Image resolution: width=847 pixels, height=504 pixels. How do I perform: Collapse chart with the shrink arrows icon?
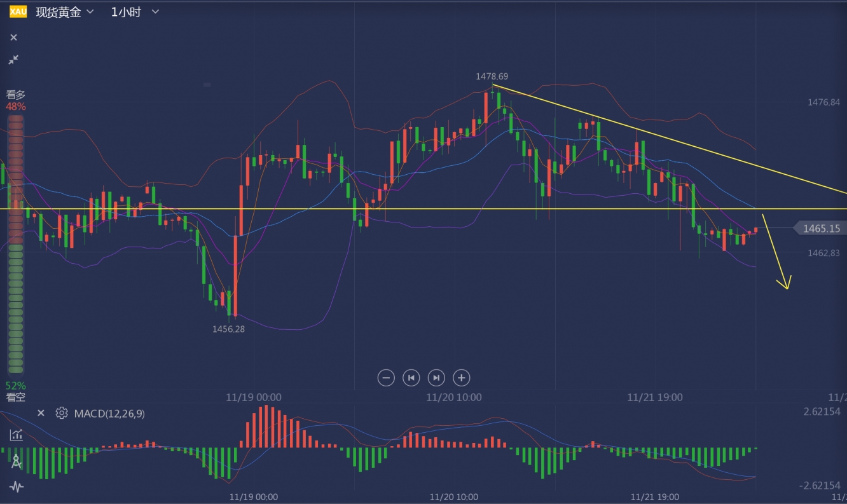[13, 60]
